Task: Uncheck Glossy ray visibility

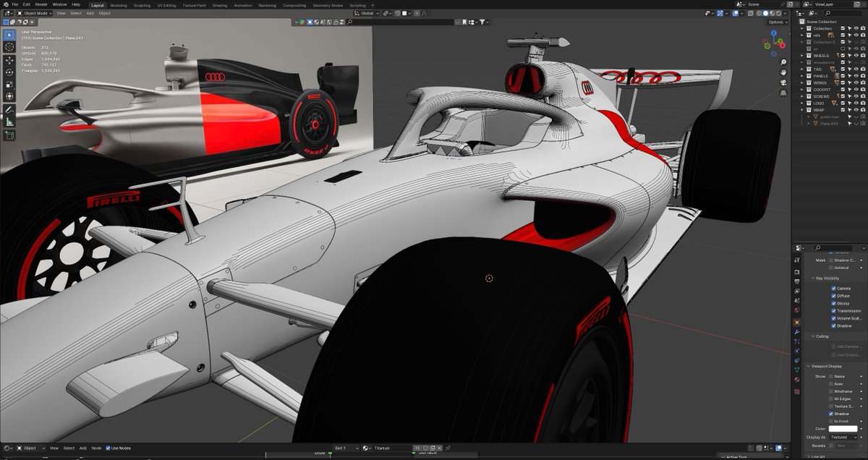Action: click(x=833, y=303)
